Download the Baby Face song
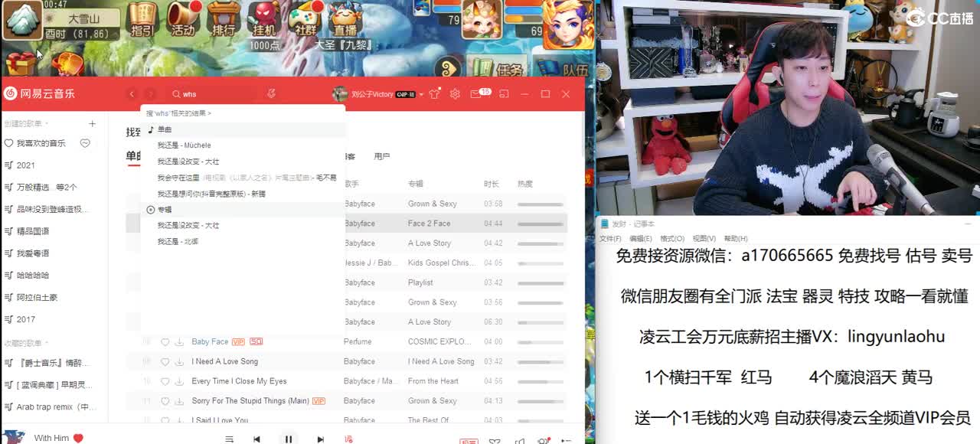 (179, 342)
